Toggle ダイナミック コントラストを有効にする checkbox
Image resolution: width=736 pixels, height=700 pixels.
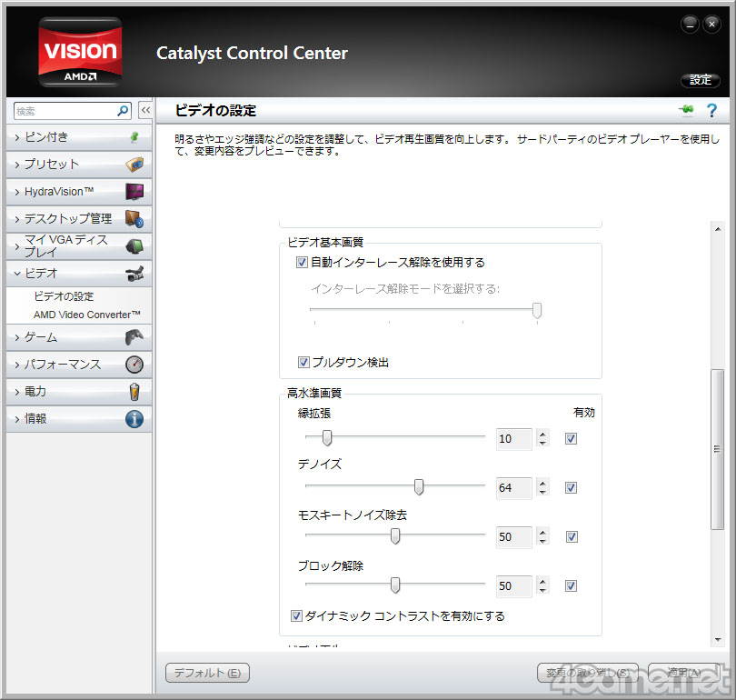[x=296, y=615]
